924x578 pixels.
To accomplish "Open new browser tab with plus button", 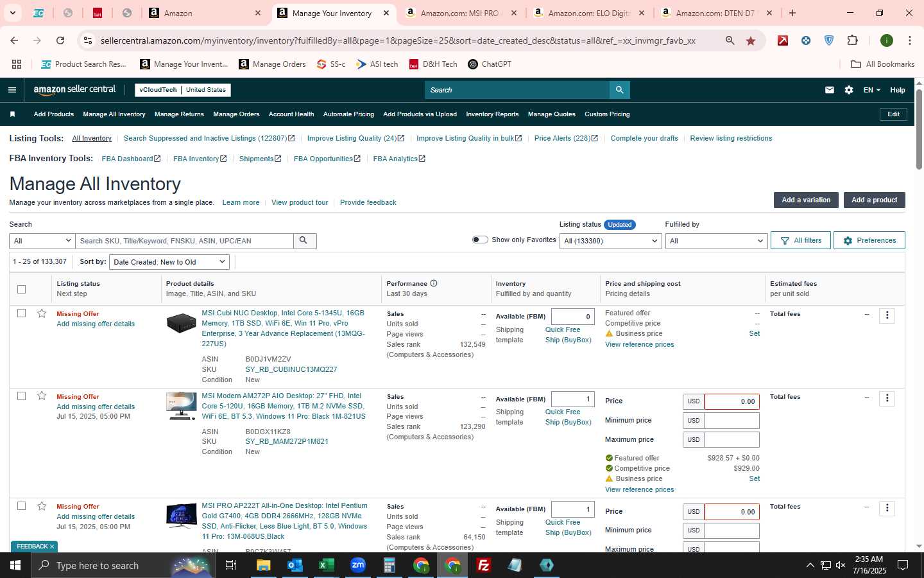I will tap(792, 13).
